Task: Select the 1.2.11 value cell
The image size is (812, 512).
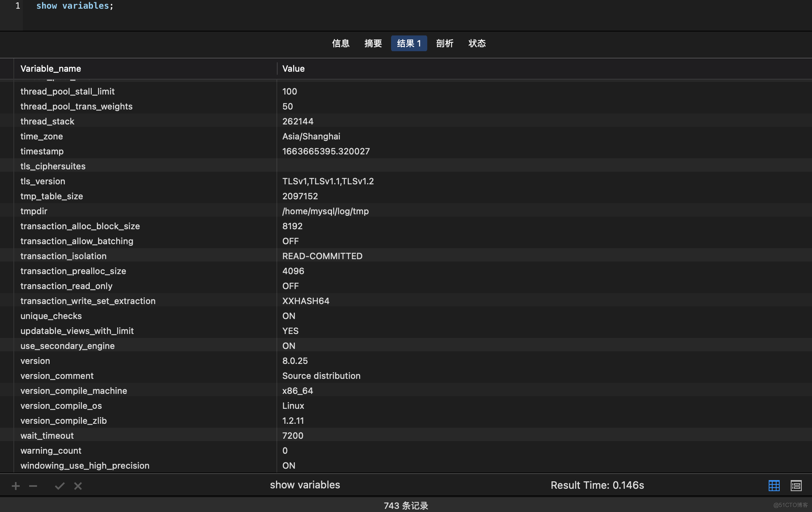Action: click(293, 421)
